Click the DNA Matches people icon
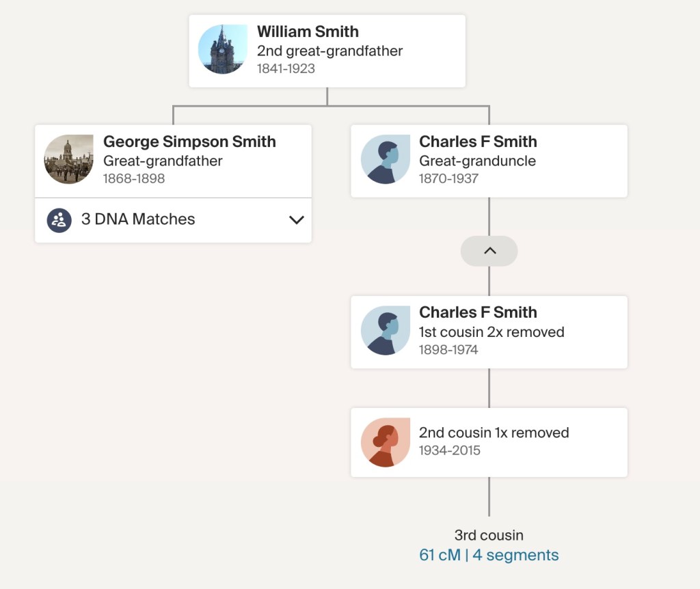700x589 pixels. pos(59,219)
